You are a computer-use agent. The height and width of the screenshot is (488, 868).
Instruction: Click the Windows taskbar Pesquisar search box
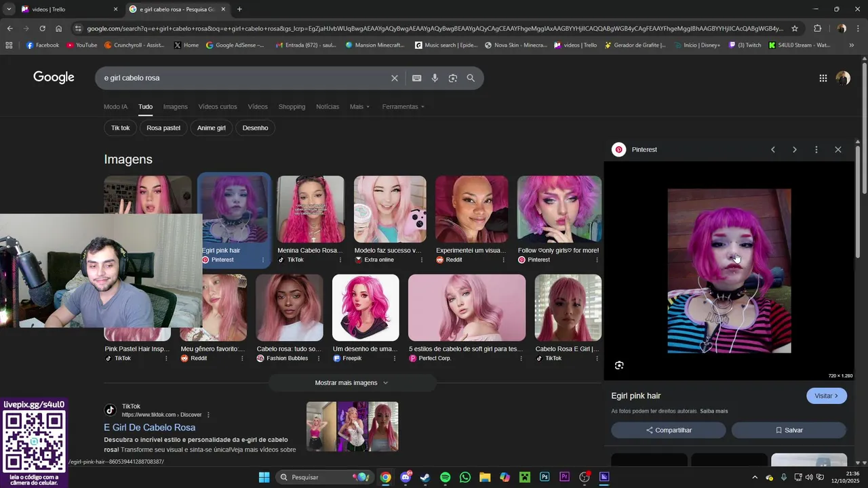pyautogui.click(x=323, y=477)
